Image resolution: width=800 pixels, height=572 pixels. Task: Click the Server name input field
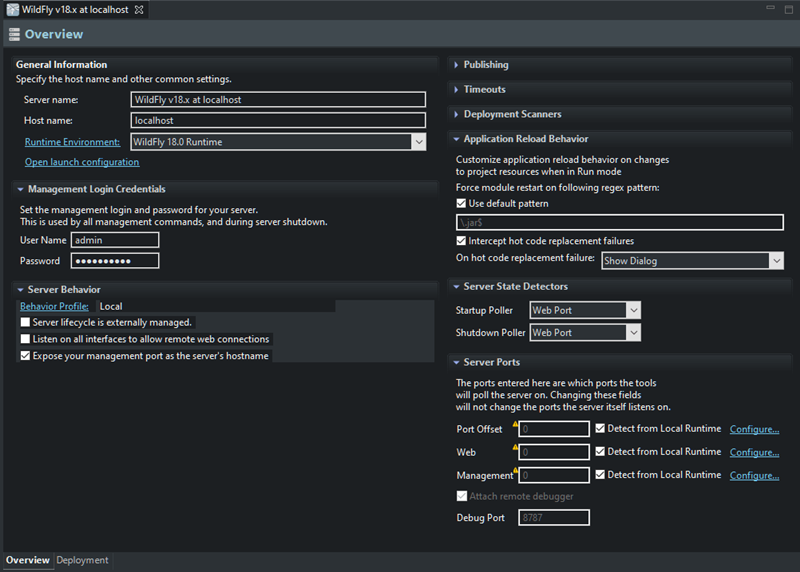tap(278, 100)
